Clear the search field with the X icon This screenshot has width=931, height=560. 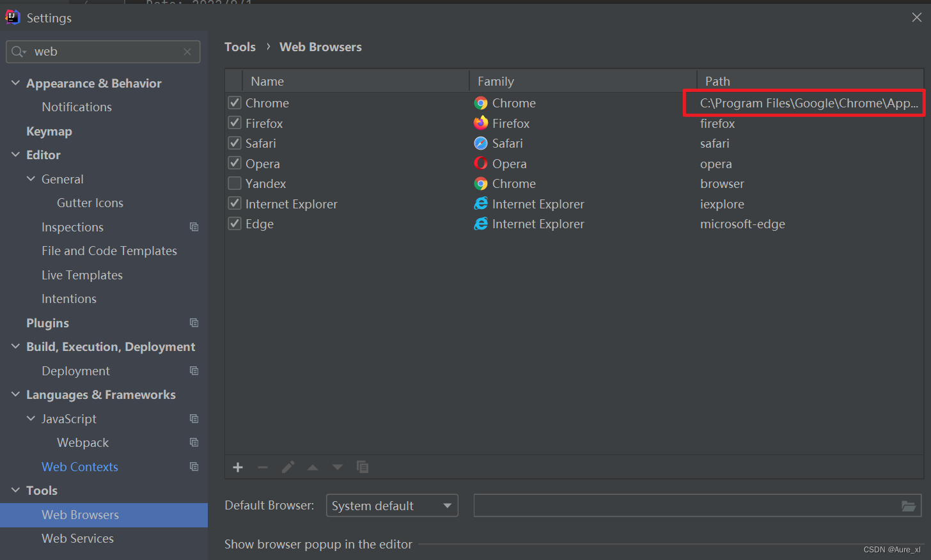[x=187, y=52]
